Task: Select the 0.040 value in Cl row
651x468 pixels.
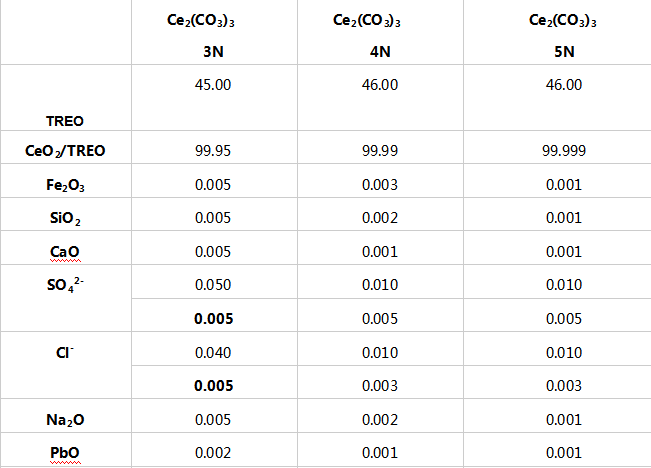Action: point(213,354)
